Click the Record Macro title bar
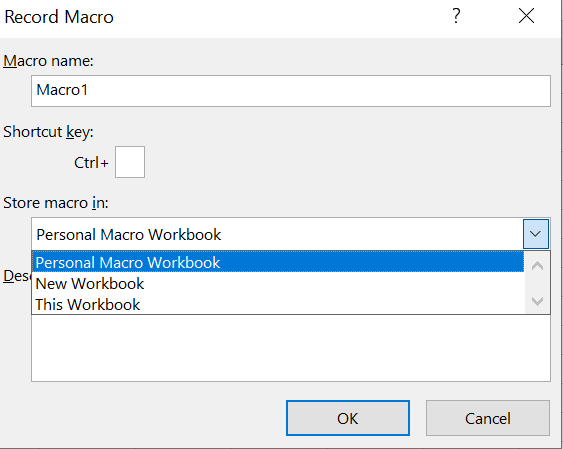Image resolution: width=563 pixels, height=449 pixels. pos(223,17)
